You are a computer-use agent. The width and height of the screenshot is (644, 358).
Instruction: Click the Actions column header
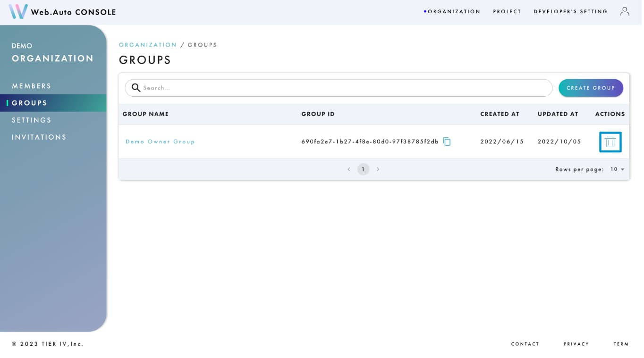coord(610,114)
